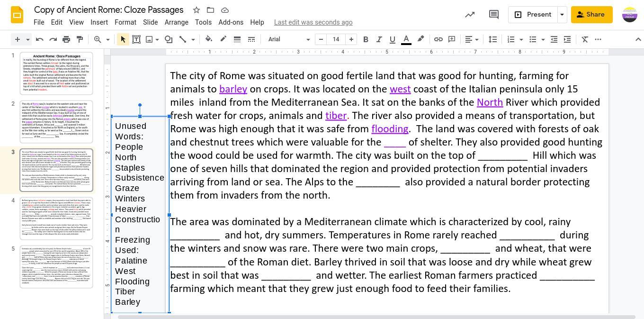Click the Redo arrow icon
Image resolution: width=644 pixels, height=319 pixels.
(x=53, y=39)
